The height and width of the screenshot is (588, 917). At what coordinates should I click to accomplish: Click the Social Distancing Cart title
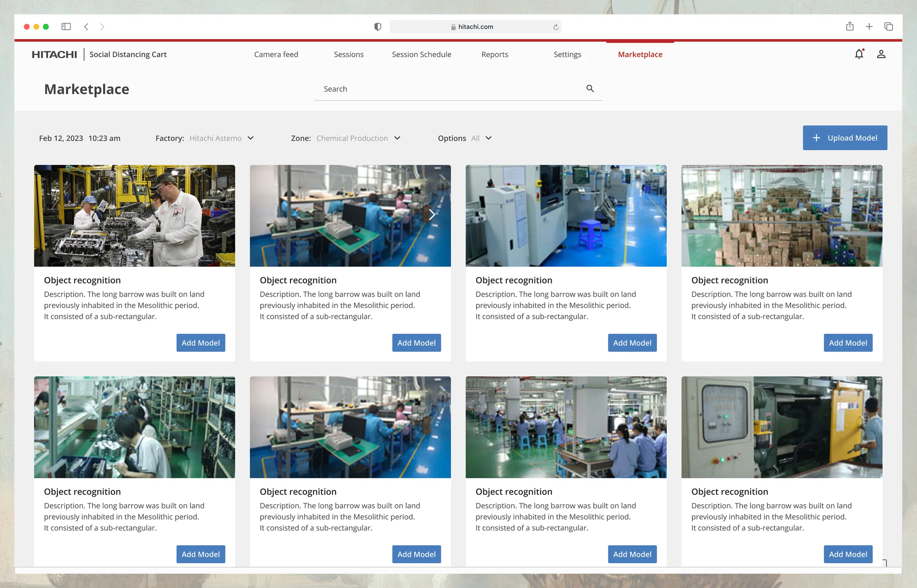pyautogui.click(x=128, y=55)
